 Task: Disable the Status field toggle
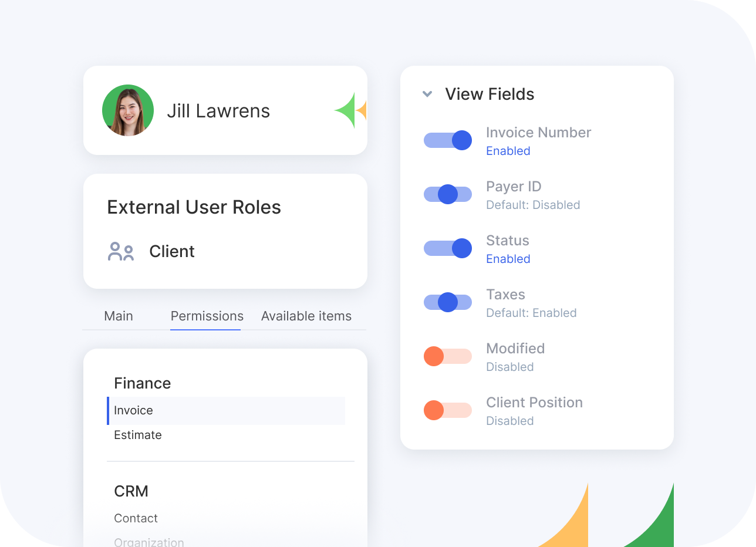coord(448,248)
